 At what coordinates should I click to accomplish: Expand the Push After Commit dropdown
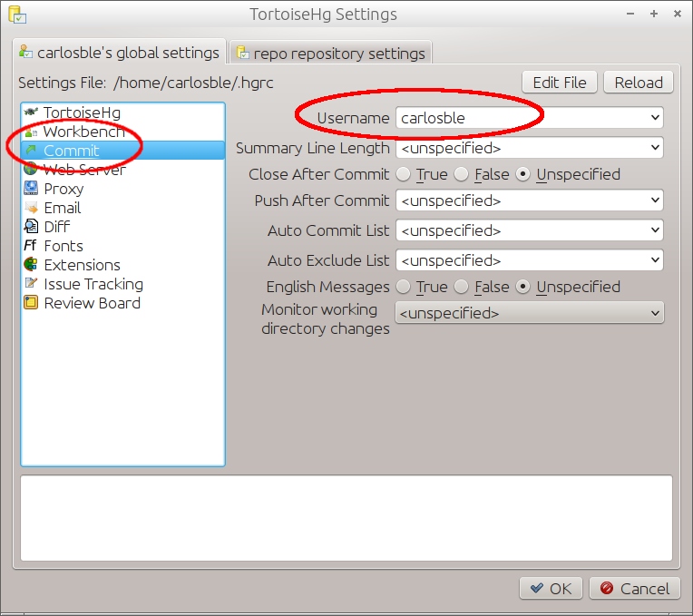tap(655, 200)
